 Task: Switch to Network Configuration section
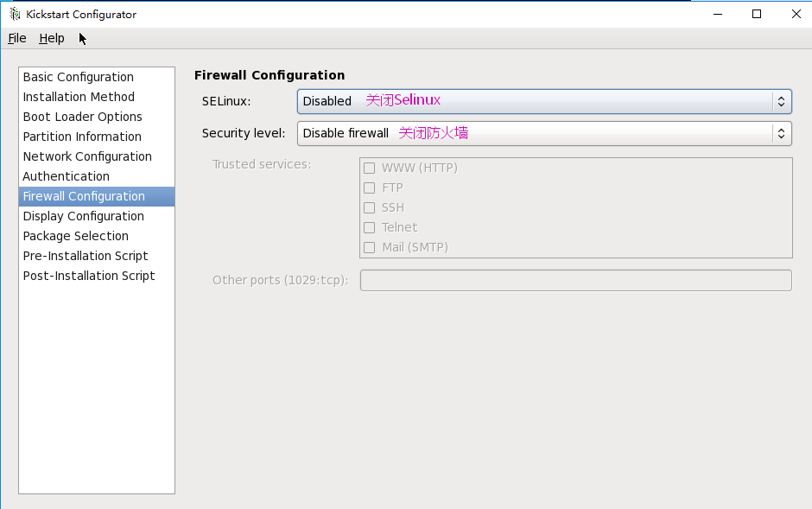click(87, 156)
